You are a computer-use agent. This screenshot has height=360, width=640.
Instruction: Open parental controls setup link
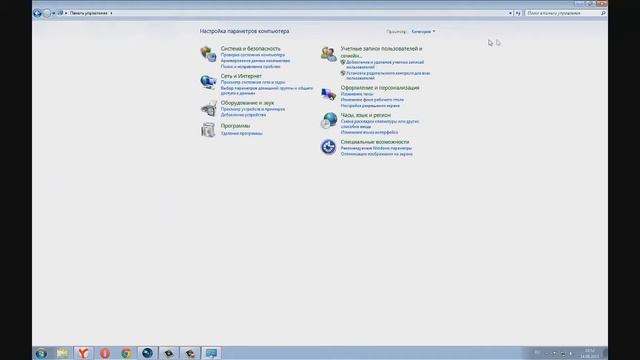pos(388,76)
